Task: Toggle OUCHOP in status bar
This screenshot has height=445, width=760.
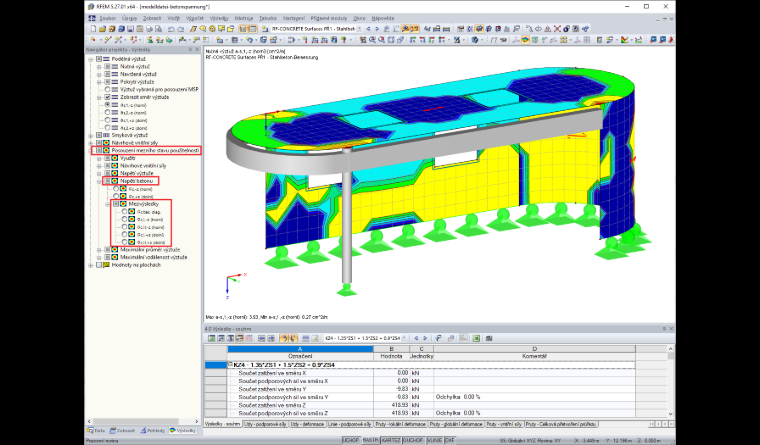Action: [x=413, y=440]
